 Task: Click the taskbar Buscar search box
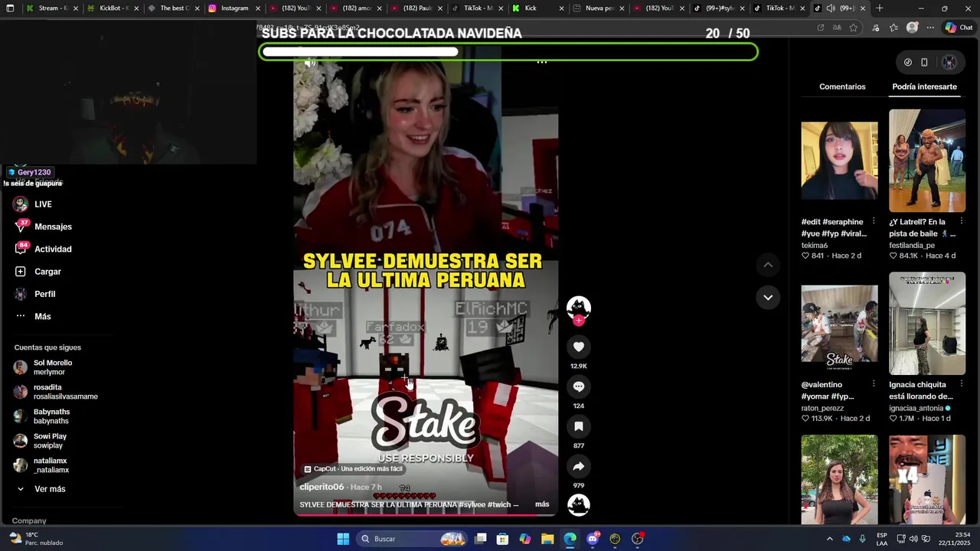click(x=413, y=539)
